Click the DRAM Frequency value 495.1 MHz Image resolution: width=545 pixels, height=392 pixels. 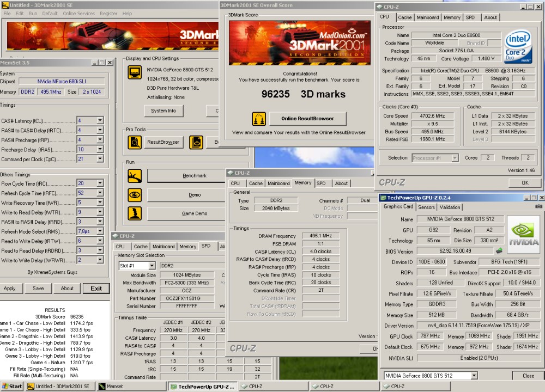point(321,236)
